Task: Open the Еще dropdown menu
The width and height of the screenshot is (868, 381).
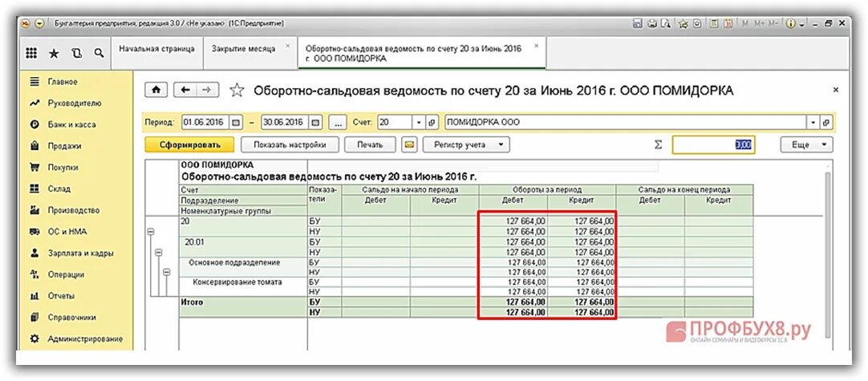Action: [x=806, y=144]
